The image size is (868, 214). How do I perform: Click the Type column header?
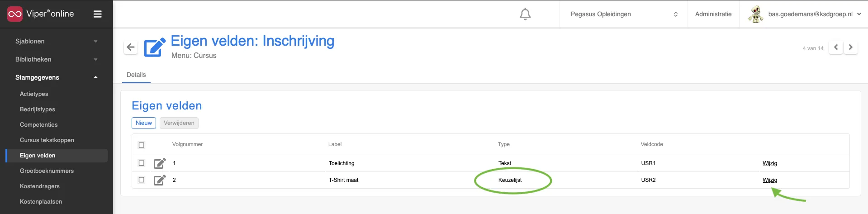tap(504, 144)
